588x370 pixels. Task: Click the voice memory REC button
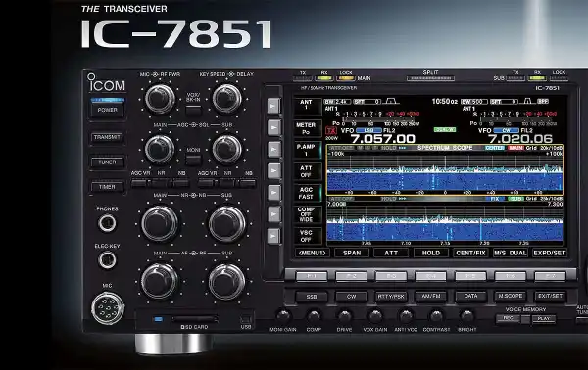(x=508, y=319)
